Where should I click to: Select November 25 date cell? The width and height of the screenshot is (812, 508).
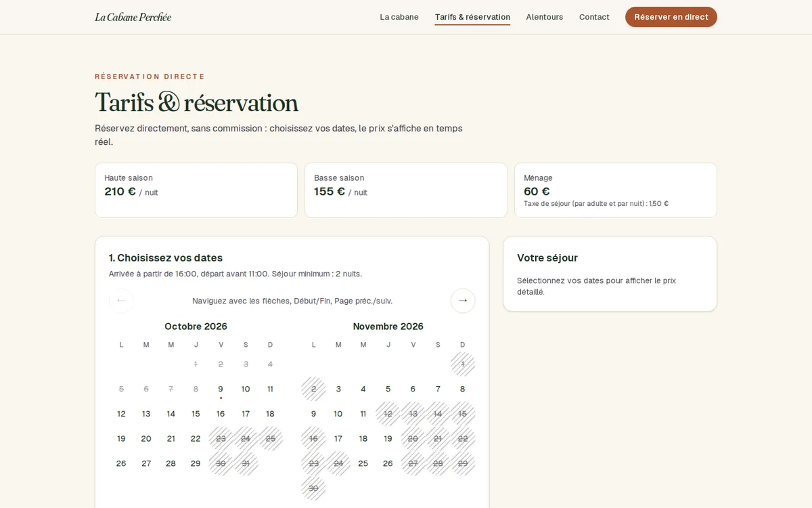pyautogui.click(x=363, y=463)
